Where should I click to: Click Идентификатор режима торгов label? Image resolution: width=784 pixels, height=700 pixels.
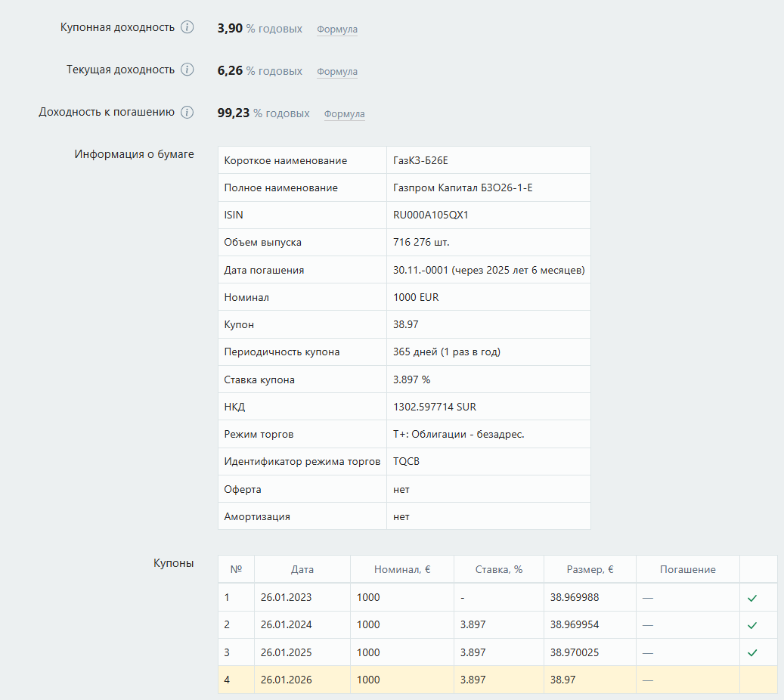click(x=302, y=461)
